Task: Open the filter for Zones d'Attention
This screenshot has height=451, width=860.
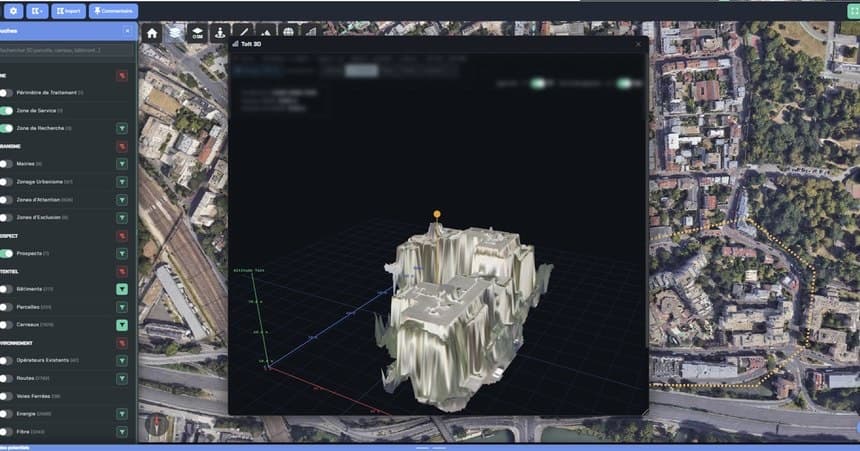Action: pos(122,200)
